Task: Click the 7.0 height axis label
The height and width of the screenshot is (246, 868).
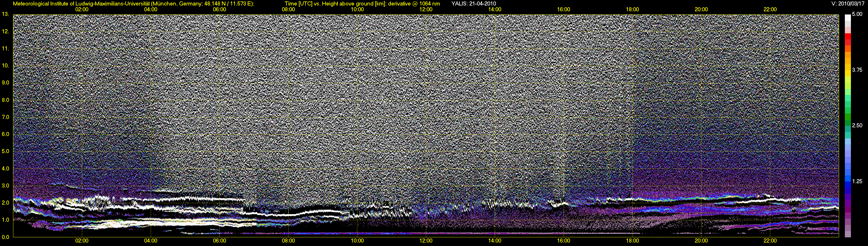Action: point(5,117)
